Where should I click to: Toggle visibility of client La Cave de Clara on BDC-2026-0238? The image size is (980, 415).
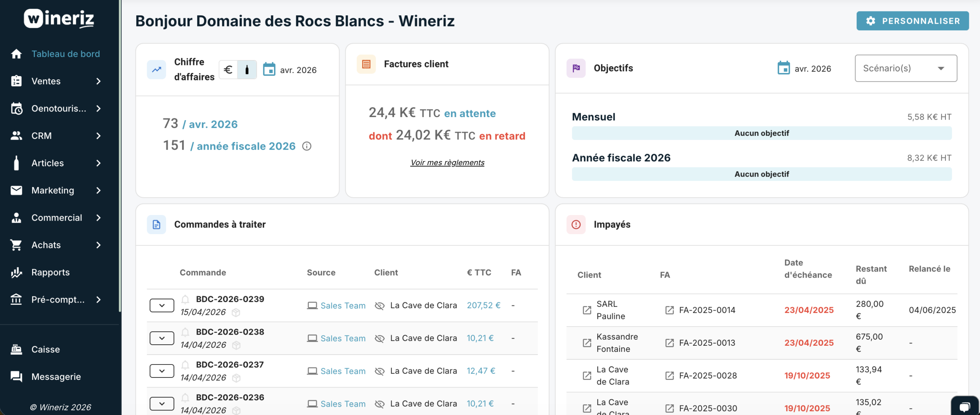(x=380, y=338)
